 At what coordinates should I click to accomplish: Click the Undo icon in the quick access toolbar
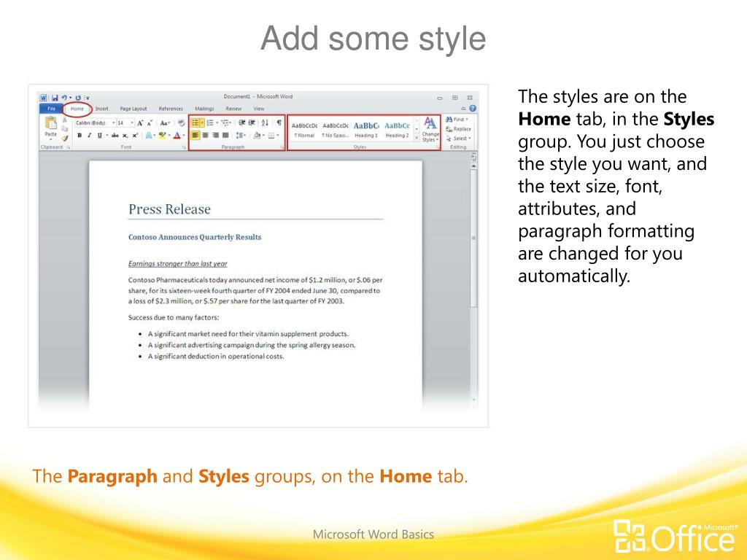point(64,98)
